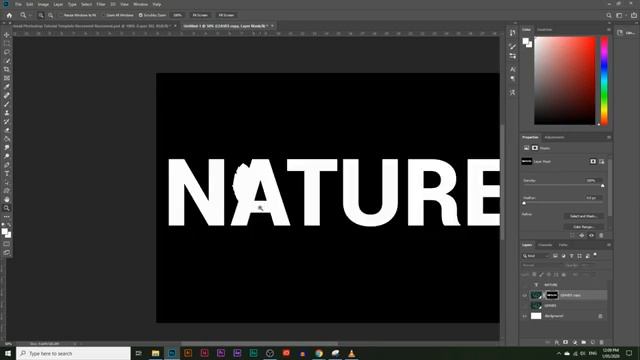Screen dimensions: 640x360
Task: Click the Fill Screen button
Action: pyautogui.click(x=226, y=15)
